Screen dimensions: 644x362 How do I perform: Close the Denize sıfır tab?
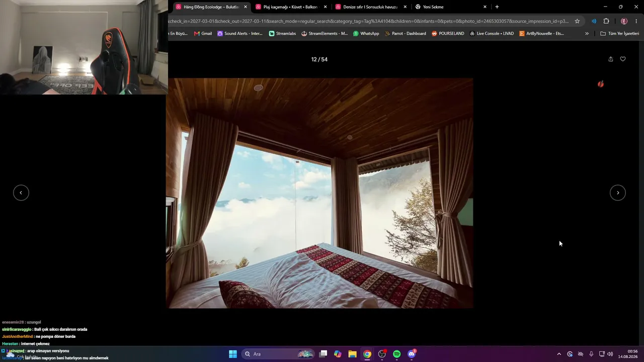(x=405, y=7)
